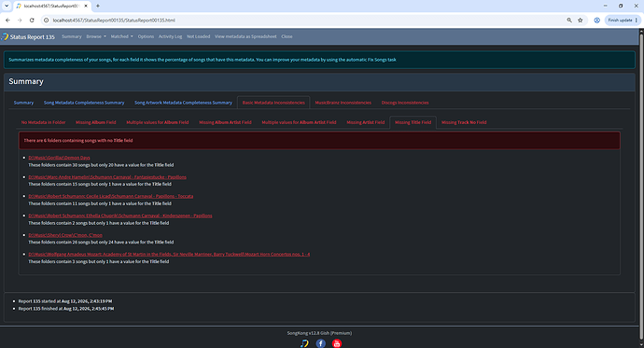This screenshot has height=348, width=644.
Task: Go back with browser back arrow
Action: [x=7, y=21]
